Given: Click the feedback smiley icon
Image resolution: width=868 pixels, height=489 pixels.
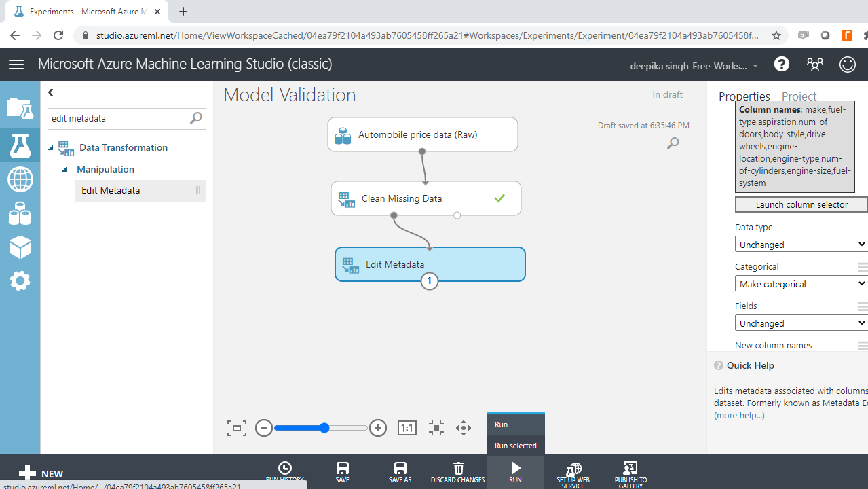Looking at the screenshot, I should [x=848, y=65].
